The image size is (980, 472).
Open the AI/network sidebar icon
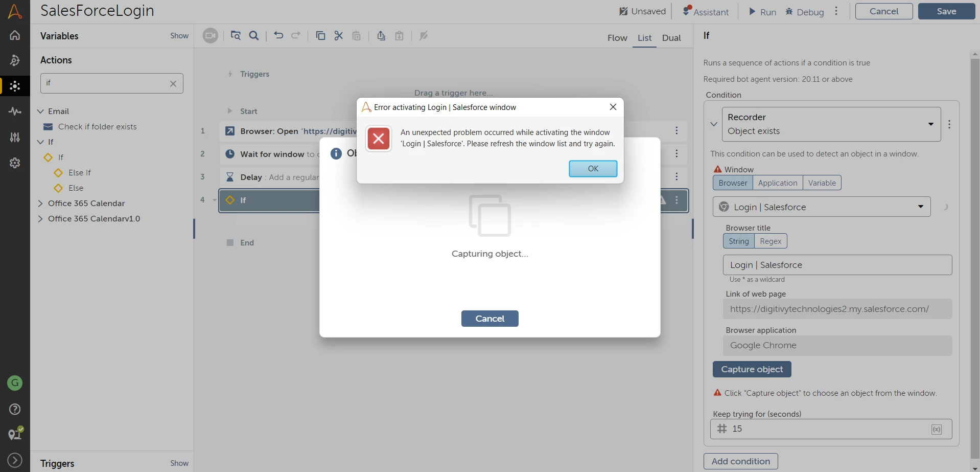[15, 86]
